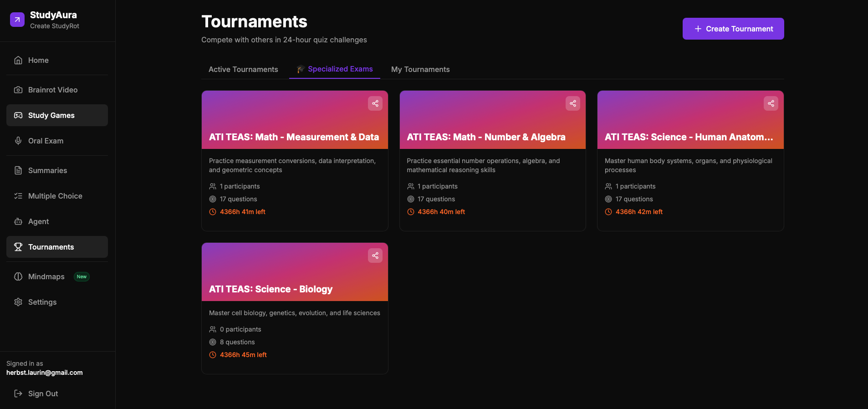868x409 pixels.
Task: Select the Specialized Exams tab
Action: [335, 69]
